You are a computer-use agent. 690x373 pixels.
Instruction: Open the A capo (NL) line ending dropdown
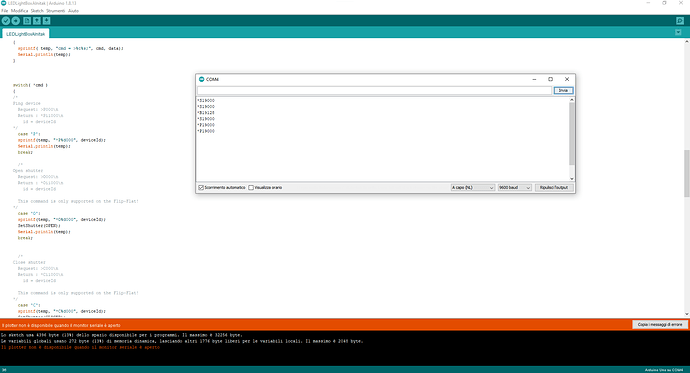point(473,187)
